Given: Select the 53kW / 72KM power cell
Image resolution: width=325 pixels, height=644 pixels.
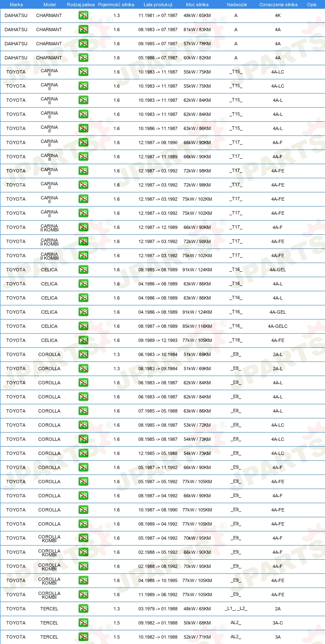Looking at the screenshot, I should (197, 425).
